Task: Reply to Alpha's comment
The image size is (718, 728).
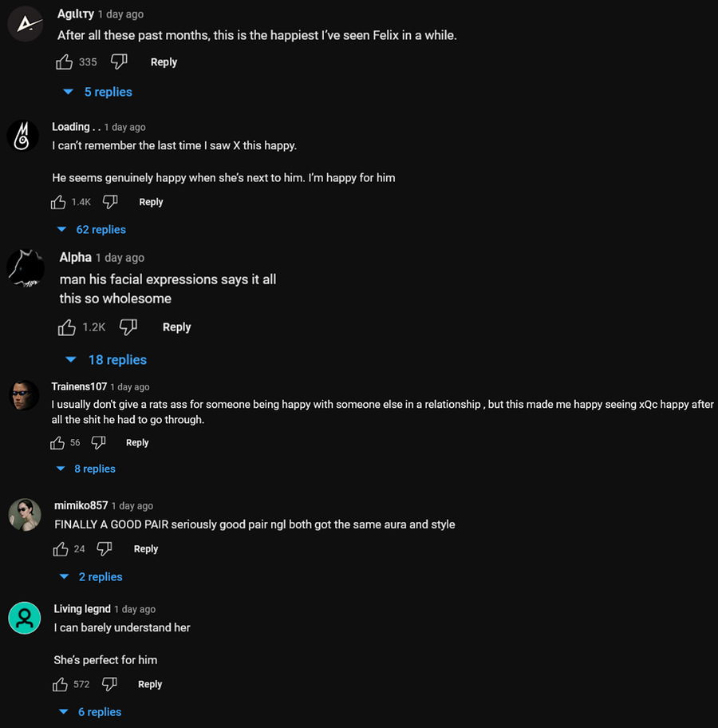Action: pyautogui.click(x=176, y=327)
